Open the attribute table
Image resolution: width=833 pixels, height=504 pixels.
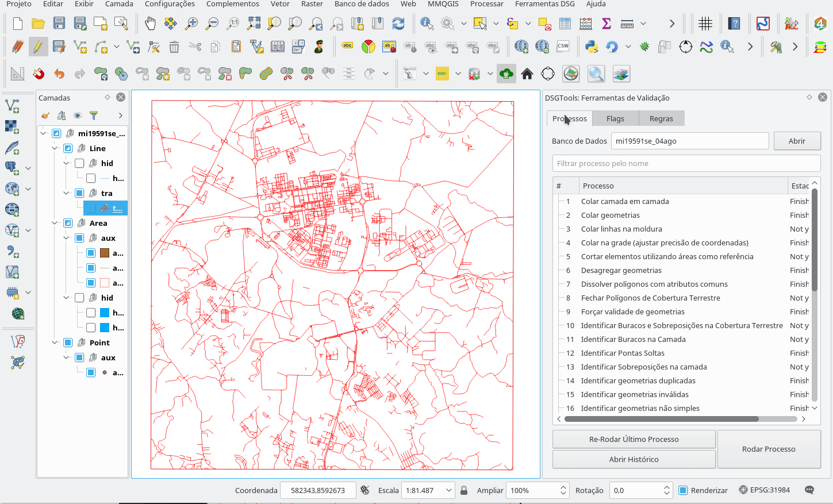pos(565,24)
